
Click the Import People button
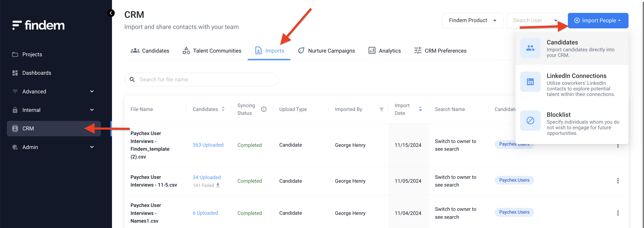[x=598, y=21]
